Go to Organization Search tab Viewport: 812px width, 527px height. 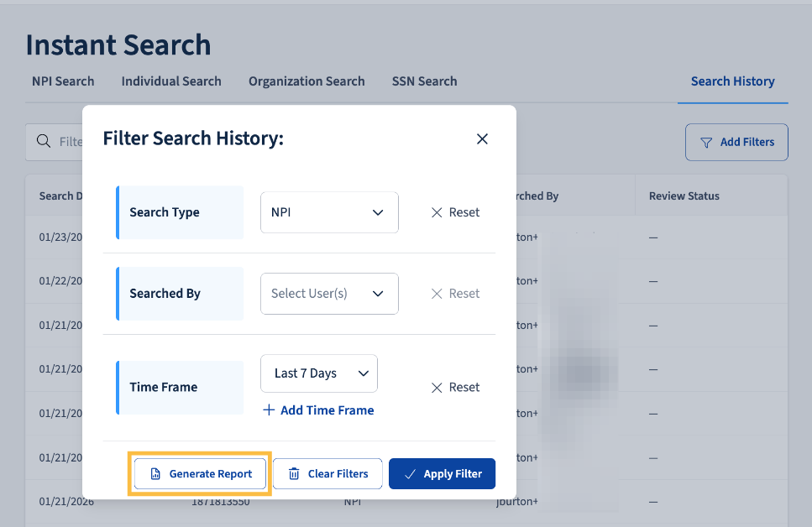click(306, 81)
